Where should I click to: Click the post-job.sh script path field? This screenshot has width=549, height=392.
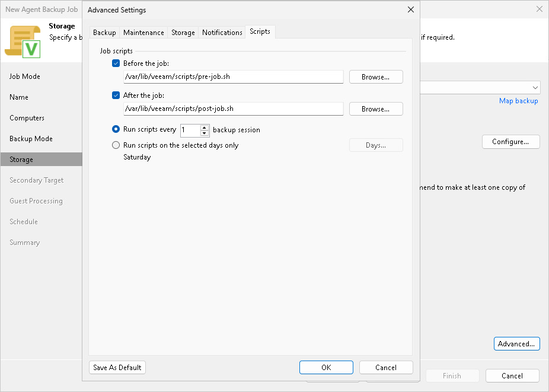(x=234, y=109)
